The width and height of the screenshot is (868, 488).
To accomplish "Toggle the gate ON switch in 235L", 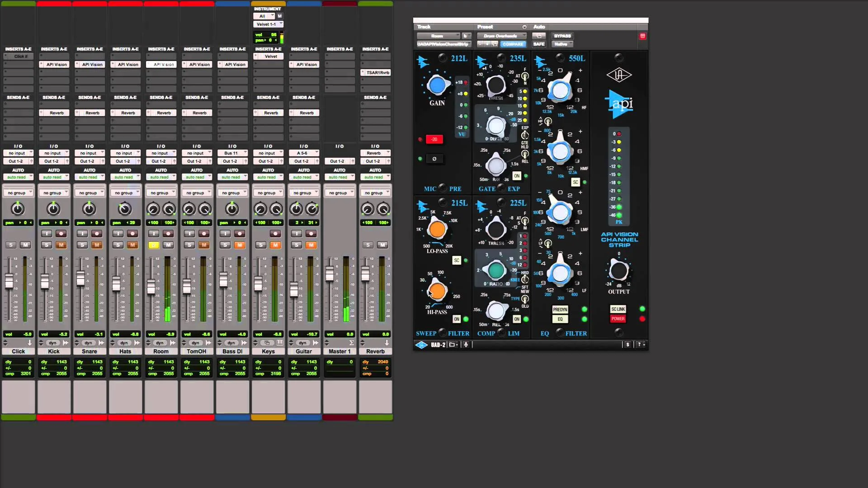I will point(517,176).
